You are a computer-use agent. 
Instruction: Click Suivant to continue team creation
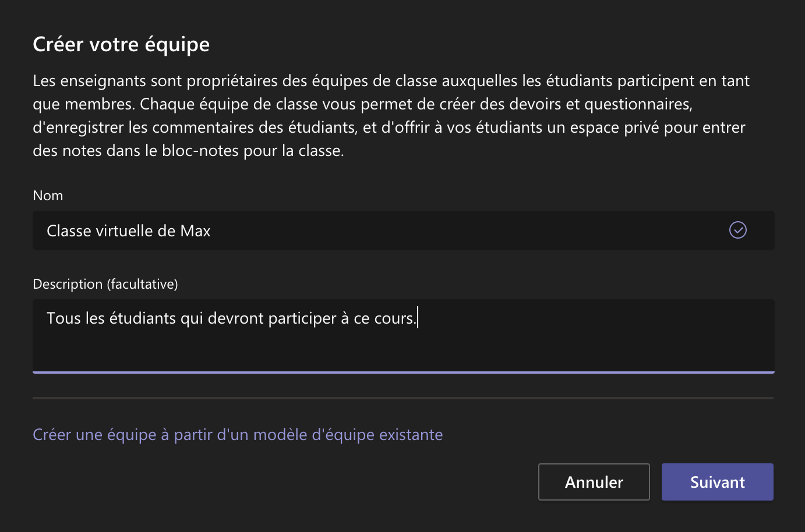[717, 482]
